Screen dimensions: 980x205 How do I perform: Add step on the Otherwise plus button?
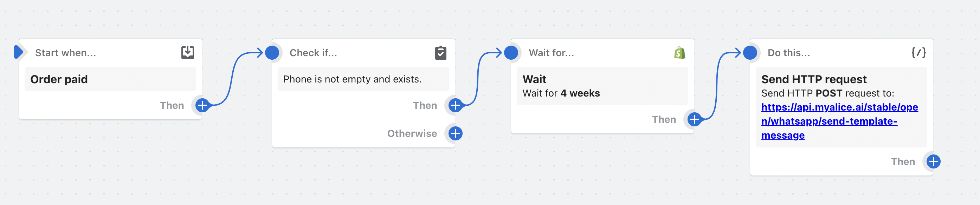tap(456, 133)
